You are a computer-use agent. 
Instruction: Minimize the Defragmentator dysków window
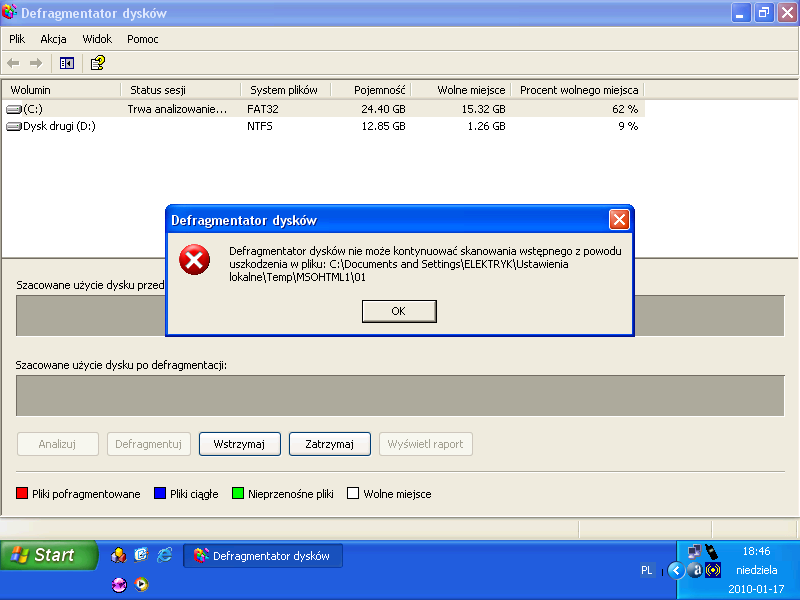[740, 13]
